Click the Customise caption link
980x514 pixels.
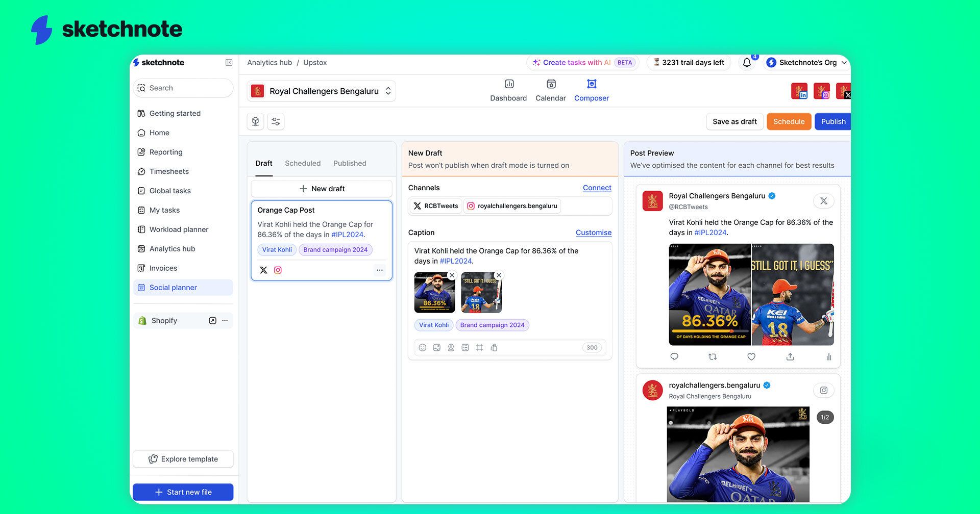coord(593,233)
